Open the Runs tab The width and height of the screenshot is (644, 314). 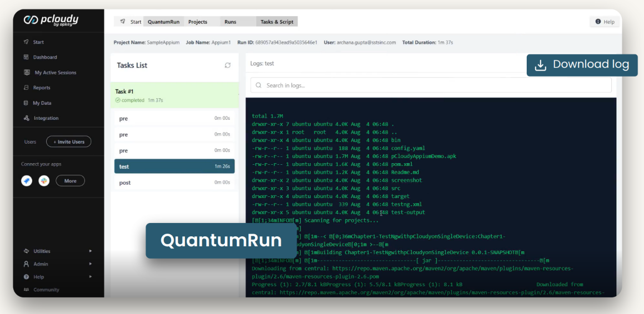pos(230,22)
